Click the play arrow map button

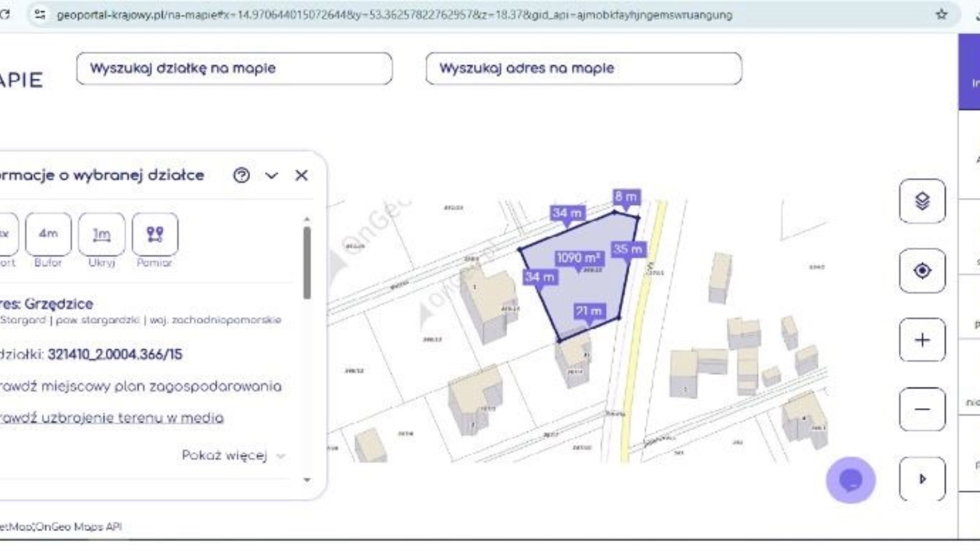point(922,479)
